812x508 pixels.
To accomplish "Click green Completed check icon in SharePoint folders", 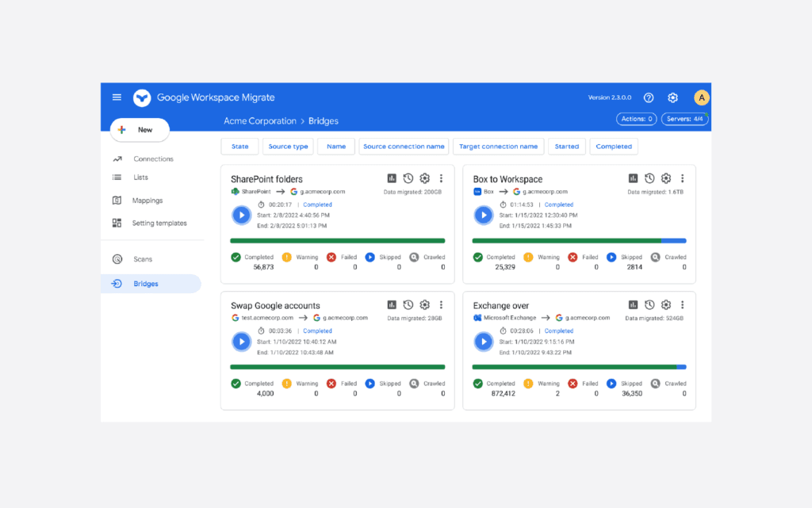I will tap(236, 257).
